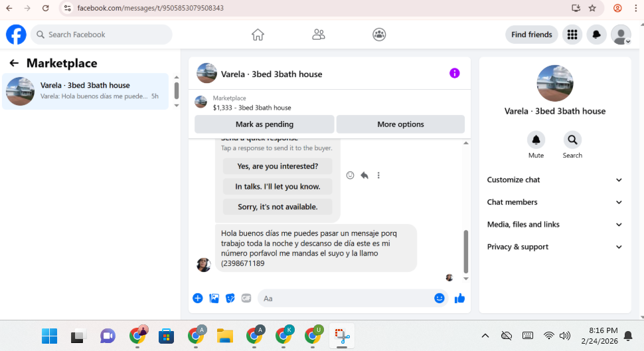The image size is (644, 351).
Task: Open listing $1,333 - 3bed 3bath house
Action: coord(252,108)
